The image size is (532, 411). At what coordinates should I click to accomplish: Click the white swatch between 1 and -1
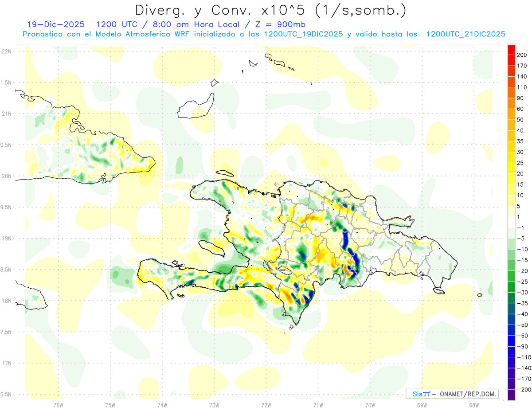(x=511, y=222)
